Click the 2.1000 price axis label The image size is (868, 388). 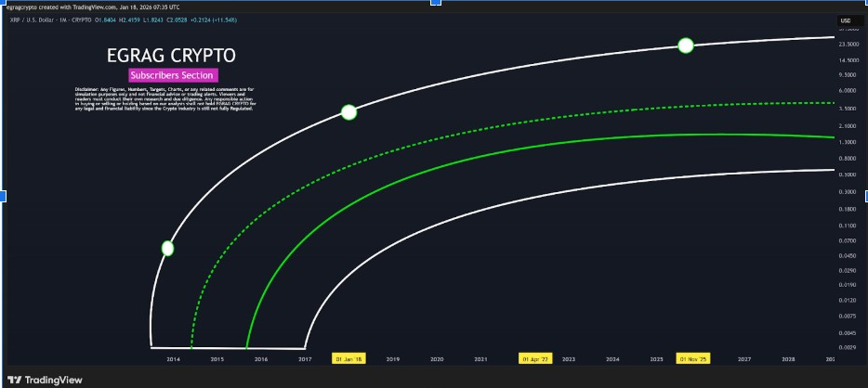846,126
